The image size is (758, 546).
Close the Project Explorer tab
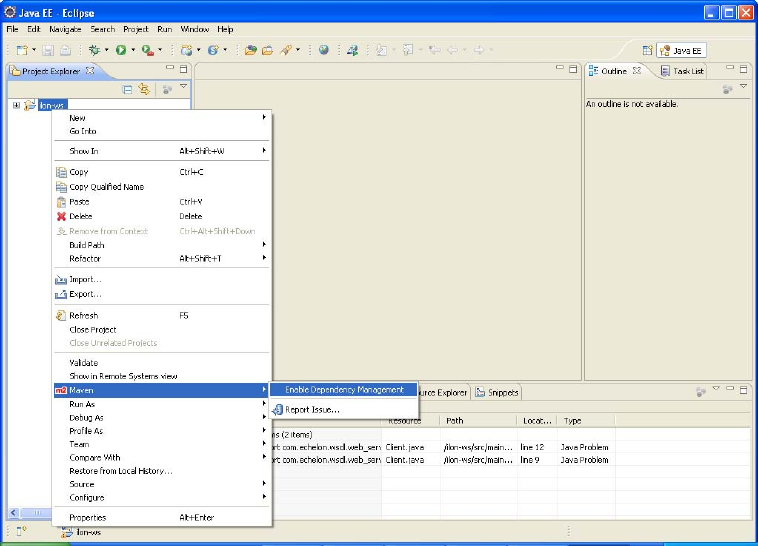[90, 71]
